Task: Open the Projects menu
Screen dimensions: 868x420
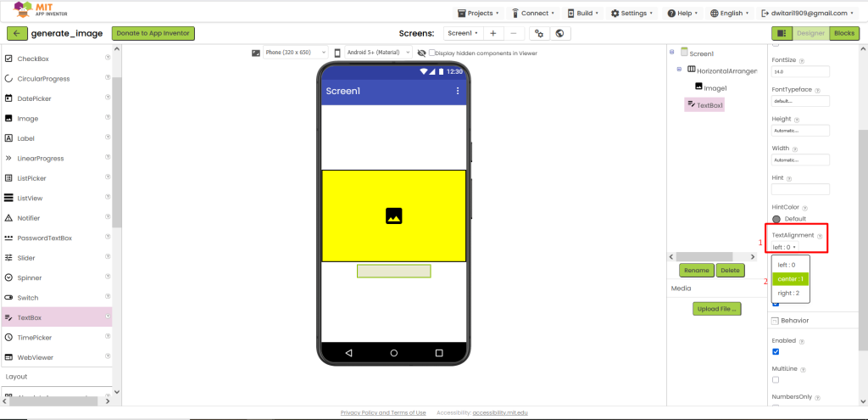Action: 479,14
